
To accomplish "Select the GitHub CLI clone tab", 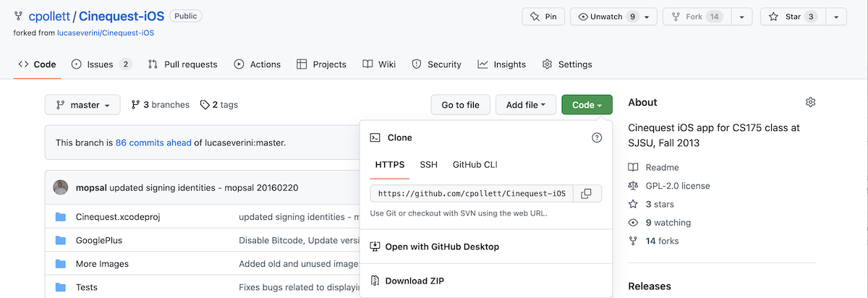I will coord(475,165).
